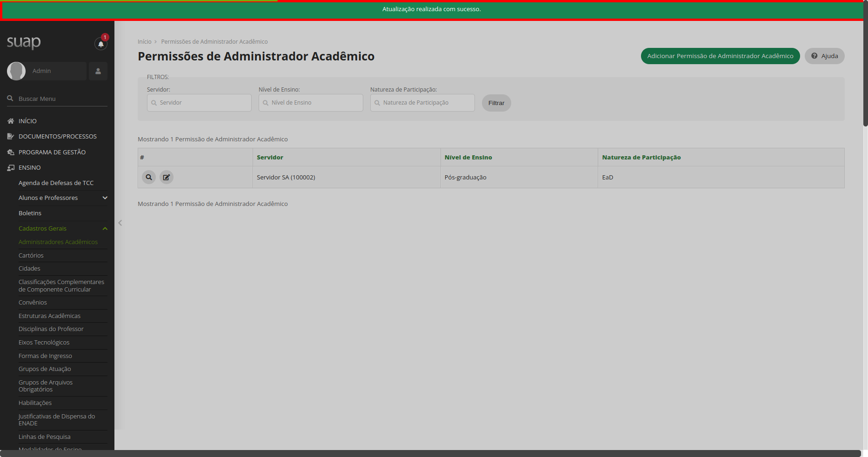Click the vertical page scrollbar
Screen dimensions: 868x457
[x=866, y=64]
